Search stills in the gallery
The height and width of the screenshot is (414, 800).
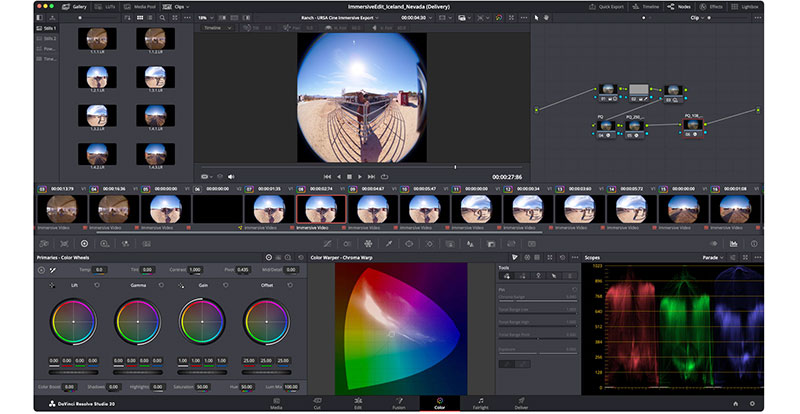[x=162, y=18]
